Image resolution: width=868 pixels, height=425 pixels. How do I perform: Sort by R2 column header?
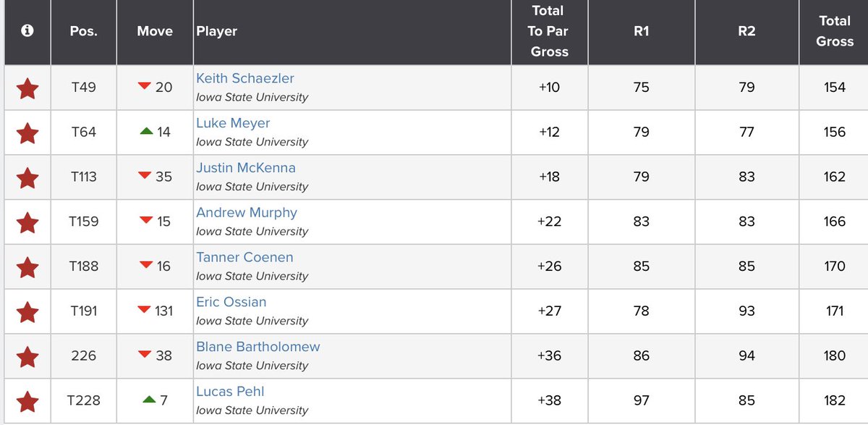pos(747,32)
